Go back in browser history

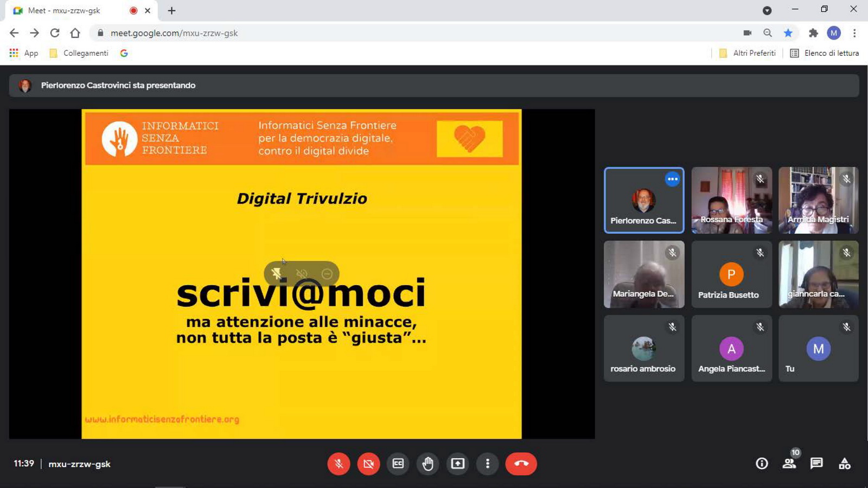click(14, 33)
